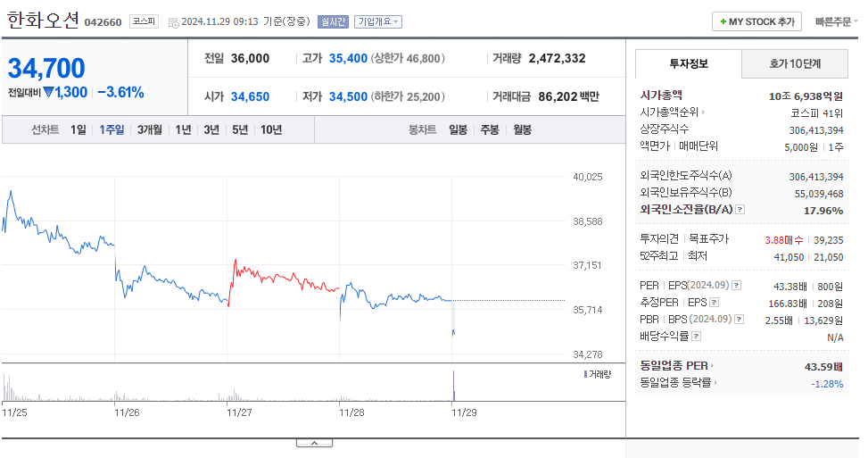The image size is (868, 458).
Task: Click the 코스피 market badge
Action: 144,21
